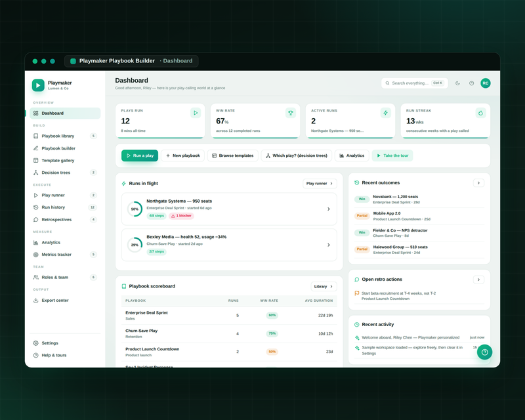Click the Playmaker logo icon
The width and height of the screenshot is (525, 420).
38,85
